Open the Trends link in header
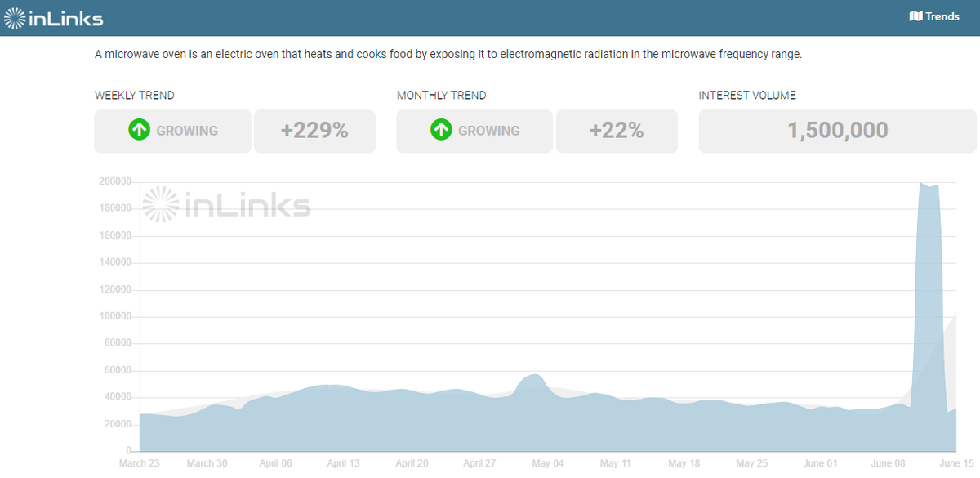The image size is (980, 478). tap(934, 16)
